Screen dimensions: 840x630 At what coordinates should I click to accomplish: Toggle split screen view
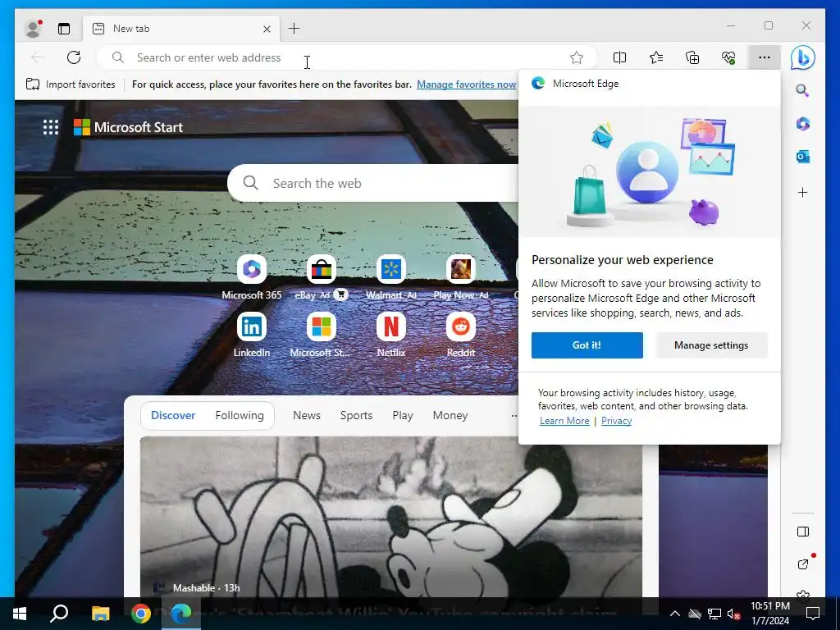[x=620, y=57]
